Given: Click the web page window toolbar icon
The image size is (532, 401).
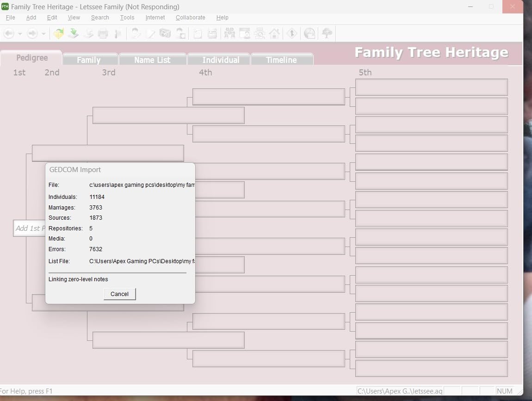Looking at the screenshot, I should pos(245,33).
